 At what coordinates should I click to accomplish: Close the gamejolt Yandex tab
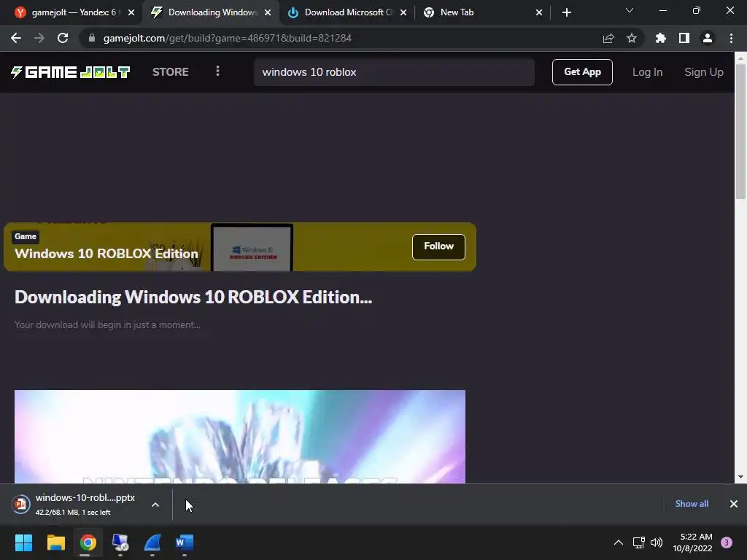131,12
